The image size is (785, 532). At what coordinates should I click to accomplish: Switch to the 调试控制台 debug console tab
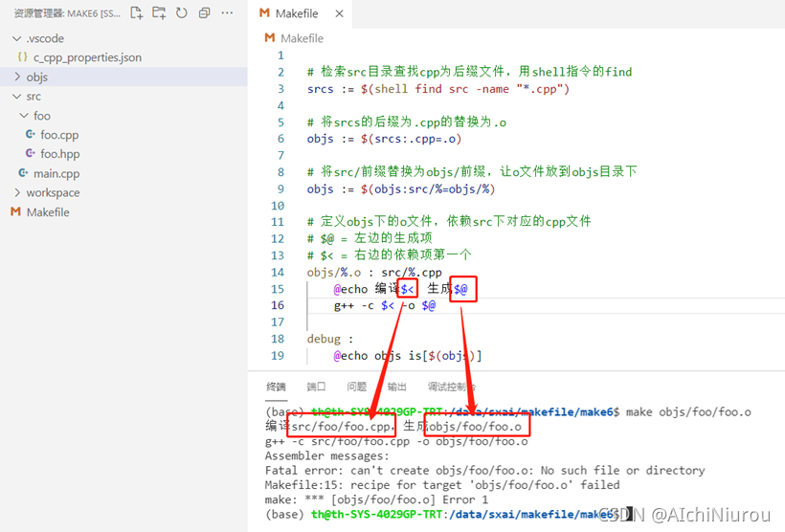coord(452,387)
